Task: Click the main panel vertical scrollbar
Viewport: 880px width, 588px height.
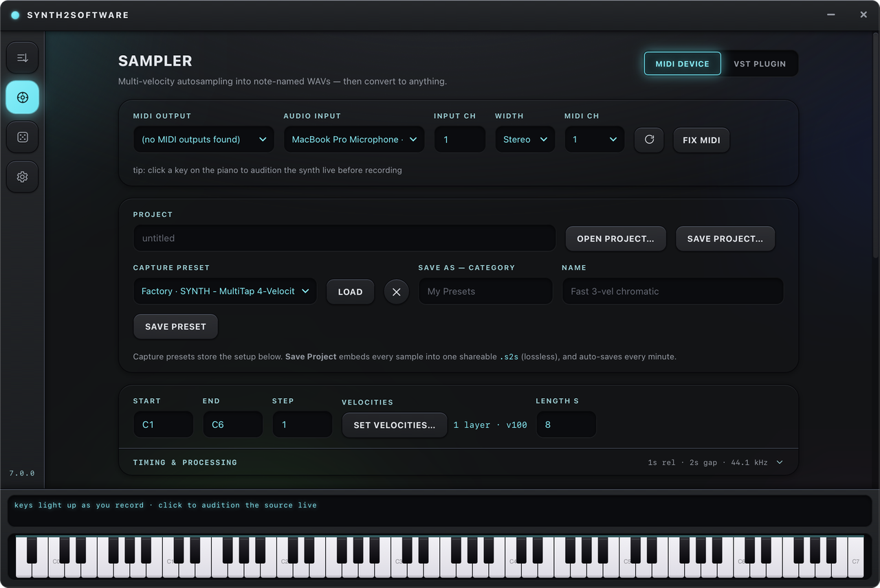Action: [x=875, y=144]
